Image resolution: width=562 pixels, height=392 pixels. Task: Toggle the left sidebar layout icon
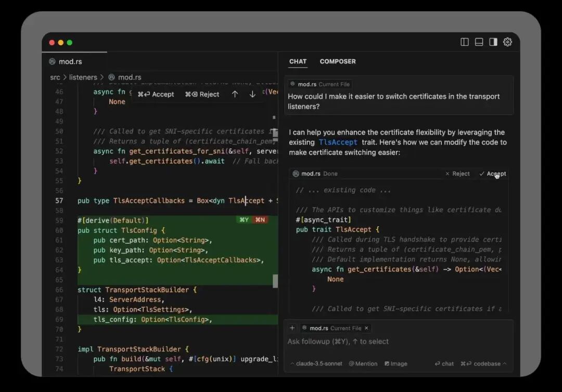pos(465,42)
